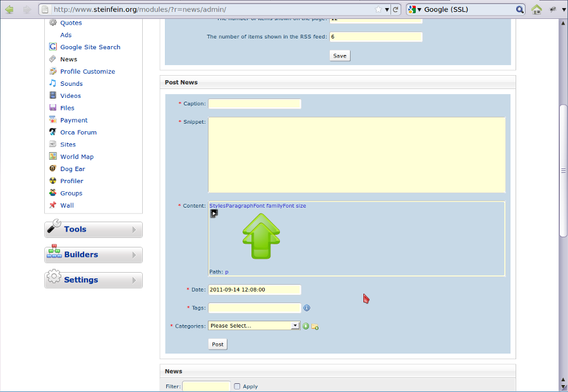Bookmark this page with the star icon
This screenshot has width=568, height=392.
(378, 9)
